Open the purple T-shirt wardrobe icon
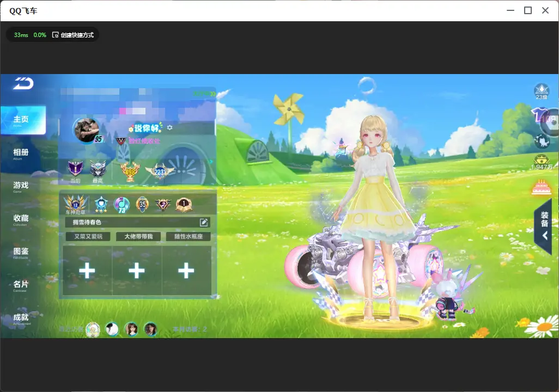This screenshot has height=392, width=559. pos(538,115)
